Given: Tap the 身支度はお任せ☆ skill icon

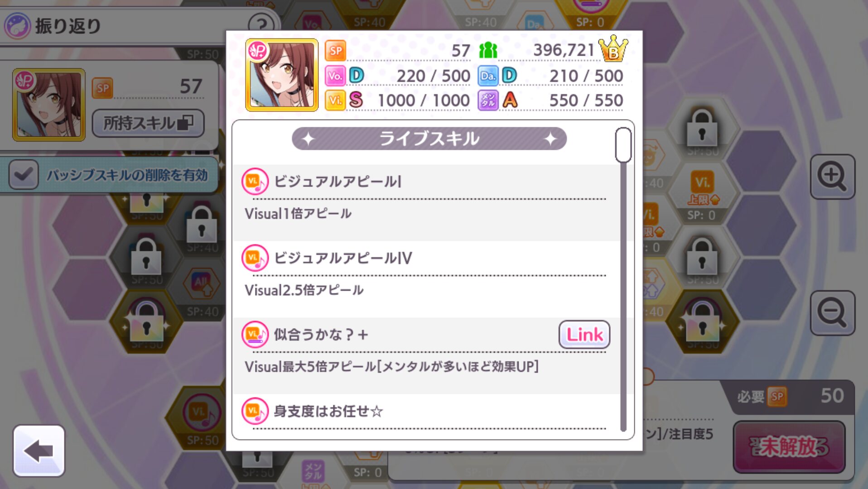Looking at the screenshot, I should tap(255, 411).
